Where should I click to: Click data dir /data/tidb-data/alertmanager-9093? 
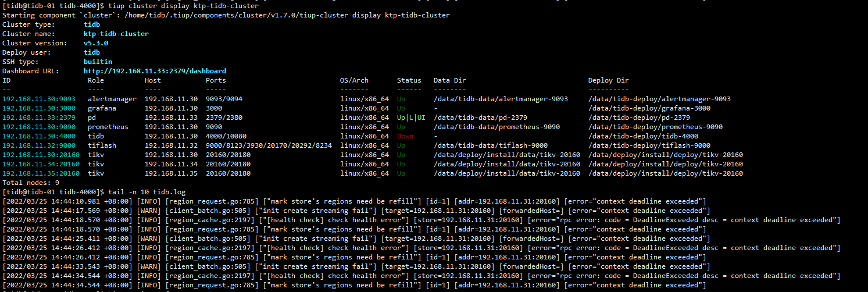[501, 99]
